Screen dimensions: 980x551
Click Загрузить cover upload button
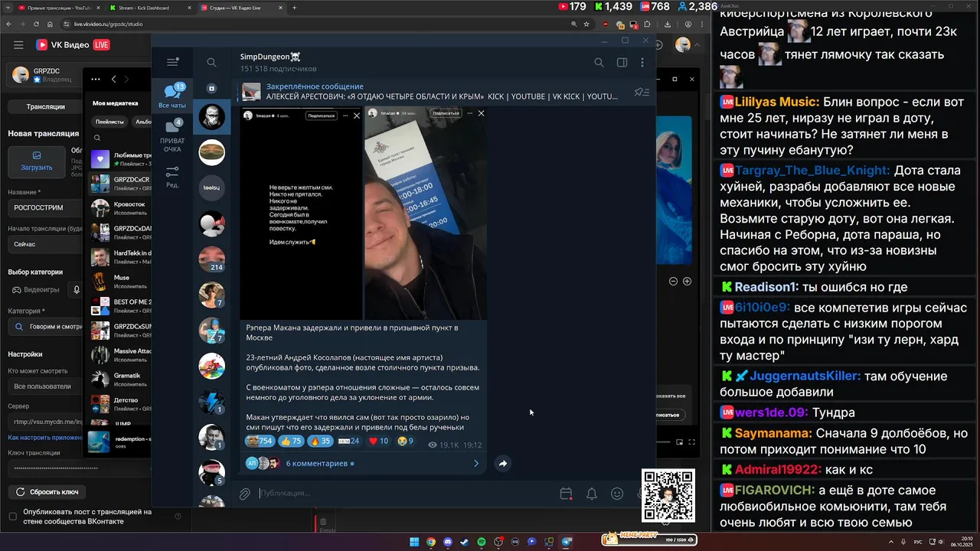pos(37,161)
